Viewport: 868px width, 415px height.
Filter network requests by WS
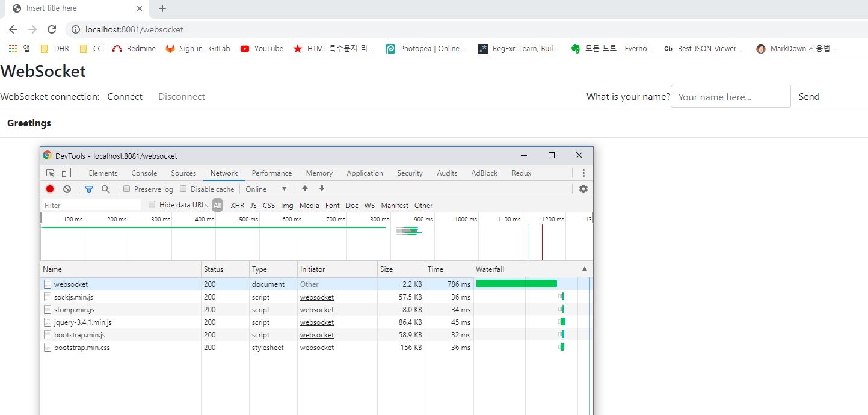369,205
